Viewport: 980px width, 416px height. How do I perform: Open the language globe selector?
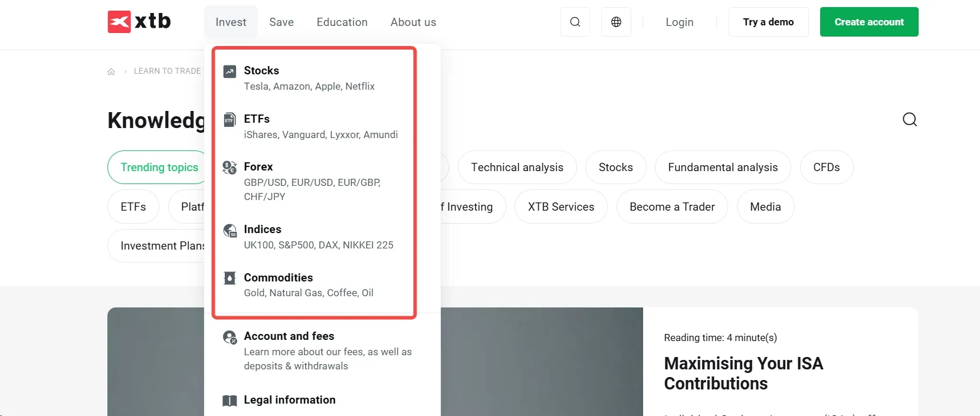[x=616, y=22]
